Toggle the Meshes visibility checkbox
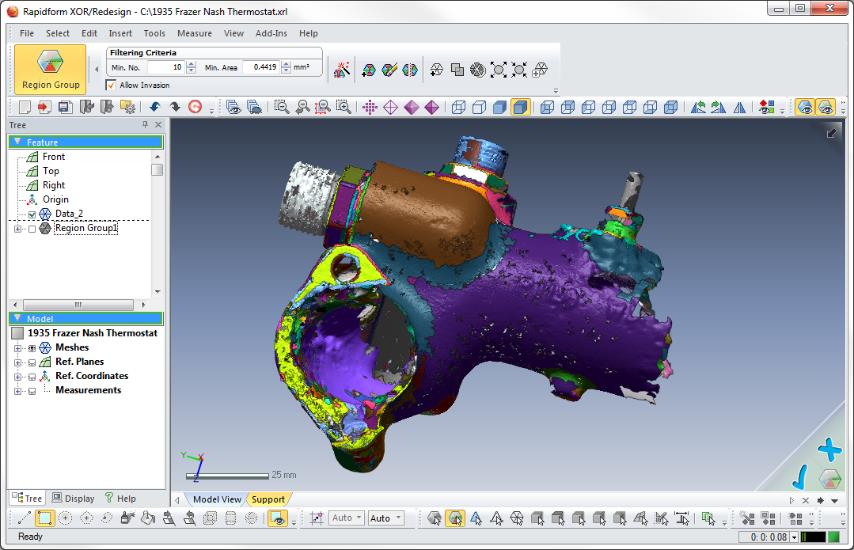 click(32, 348)
